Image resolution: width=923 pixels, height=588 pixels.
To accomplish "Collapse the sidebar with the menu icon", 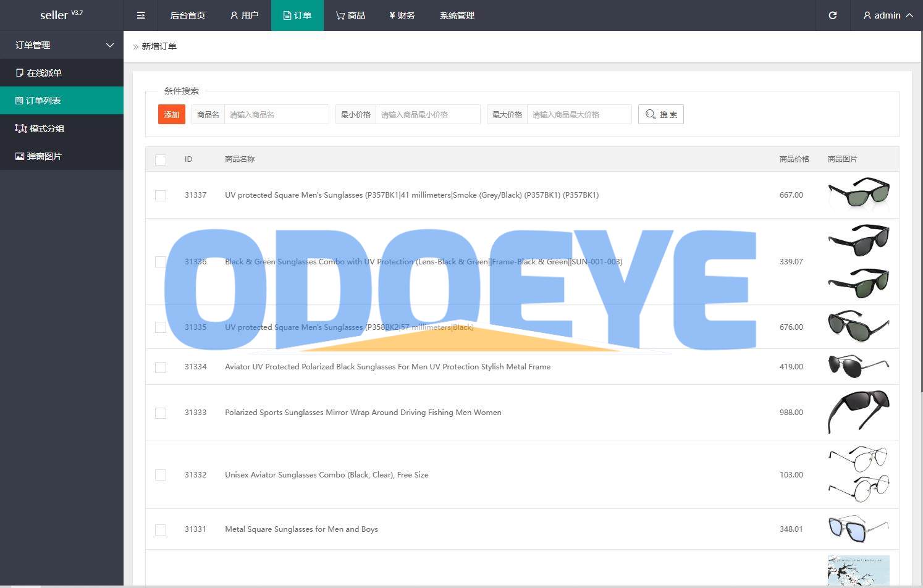I will pos(141,15).
